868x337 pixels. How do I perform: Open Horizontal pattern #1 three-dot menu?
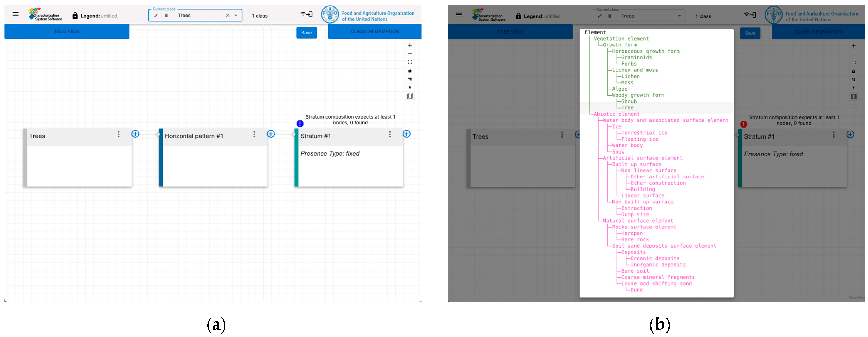(254, 134)
